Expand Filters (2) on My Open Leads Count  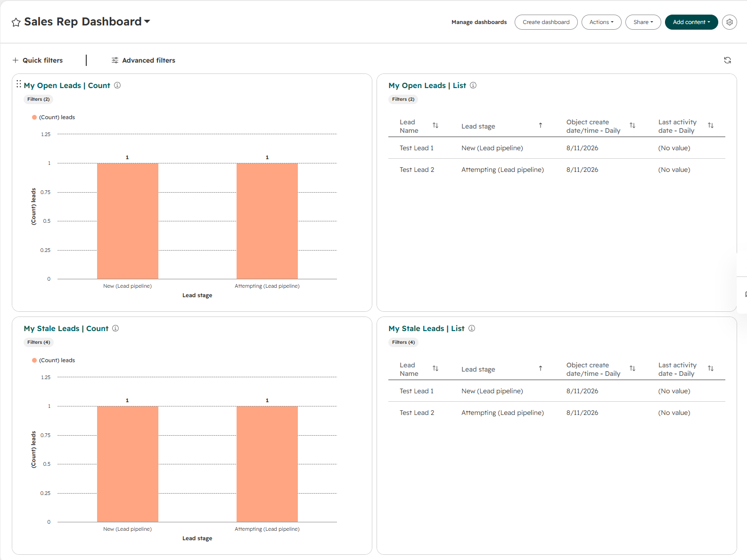[x=38, y=99]
